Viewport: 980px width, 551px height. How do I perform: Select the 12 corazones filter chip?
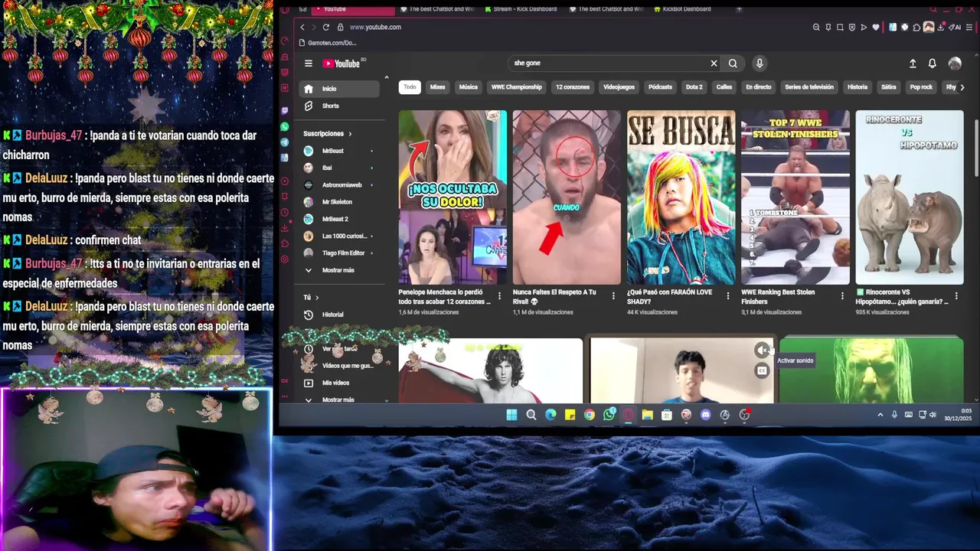[x=573, y=87]
